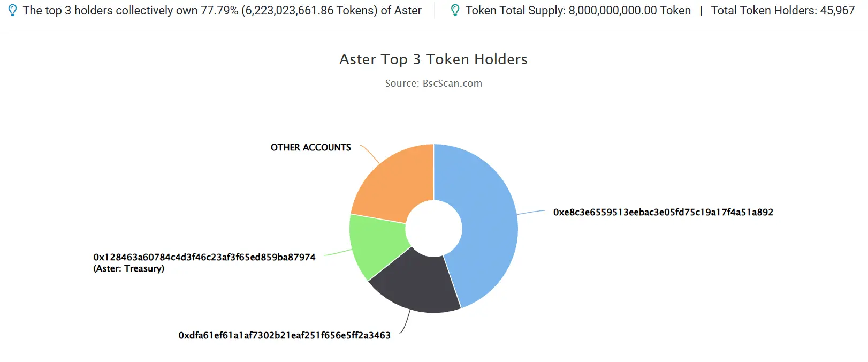Click the Total Token Holders: 45,967 text
The image size is (868, 362).
pos(783,10)
